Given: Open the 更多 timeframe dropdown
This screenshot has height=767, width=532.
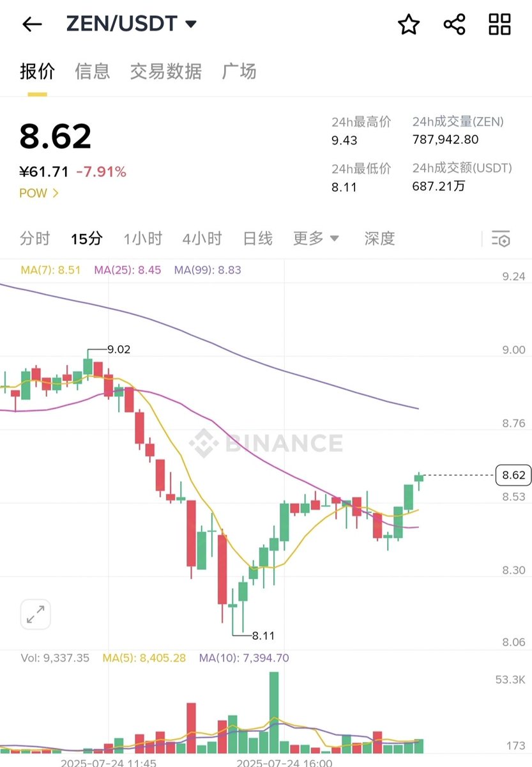Looking at the screenshot, I should tap(316, 238).
